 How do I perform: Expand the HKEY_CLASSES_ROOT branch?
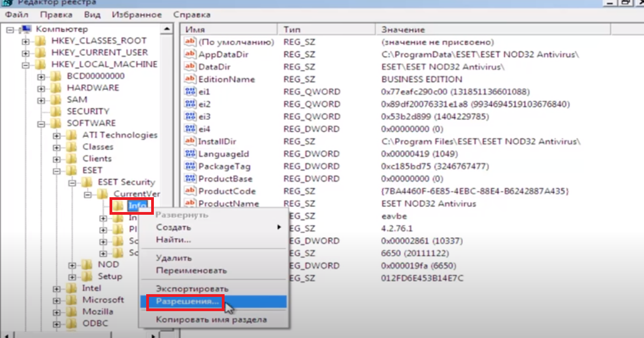pyautogui.click(x=25, y=42)
